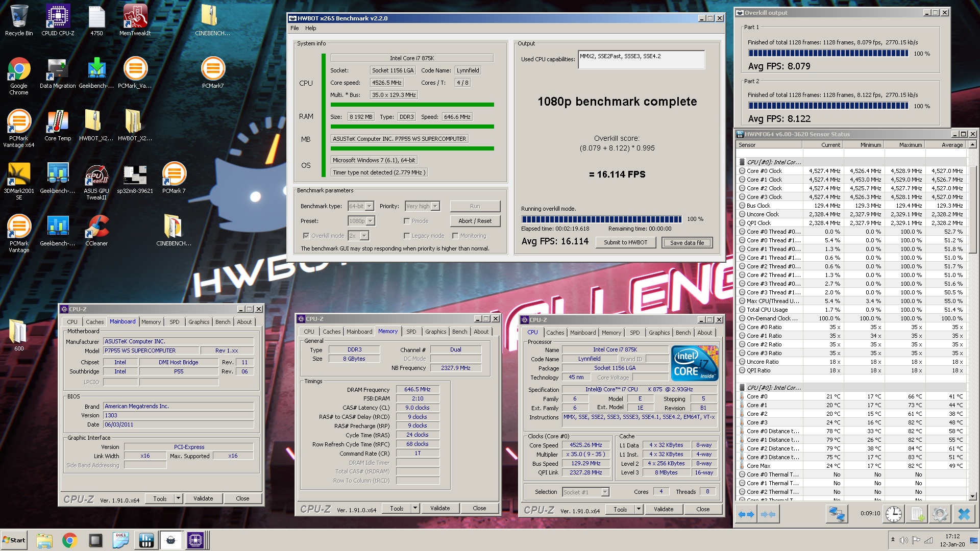This screenshot has width=980, height=551.
Task: Switch to Caches tab in Mainboard CPU-Z window
Action: [x=94, y=322]
